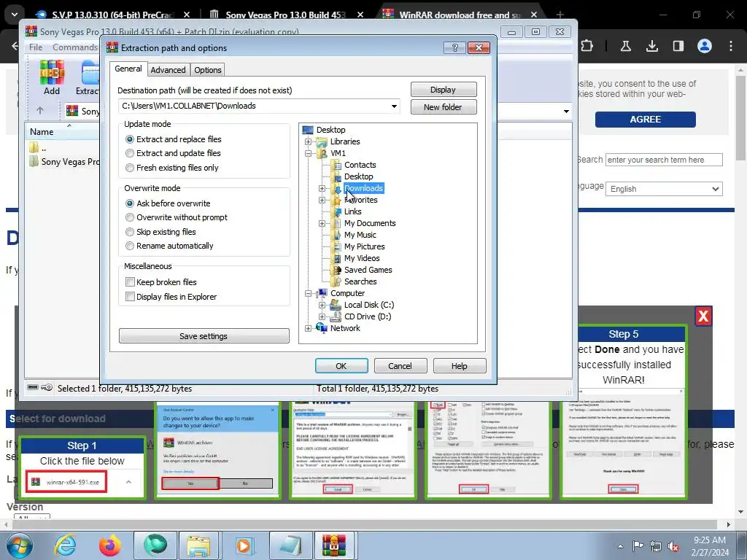The image size is (747, 560).
Task: Click the volume muted tray icon
Action: (673, 547)
